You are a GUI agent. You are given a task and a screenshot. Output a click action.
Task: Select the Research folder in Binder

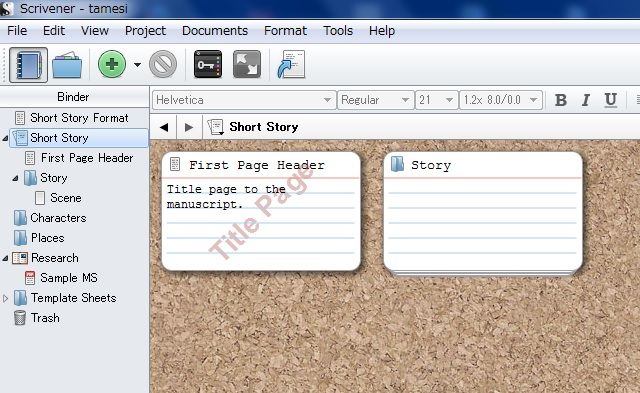[55, 258]
